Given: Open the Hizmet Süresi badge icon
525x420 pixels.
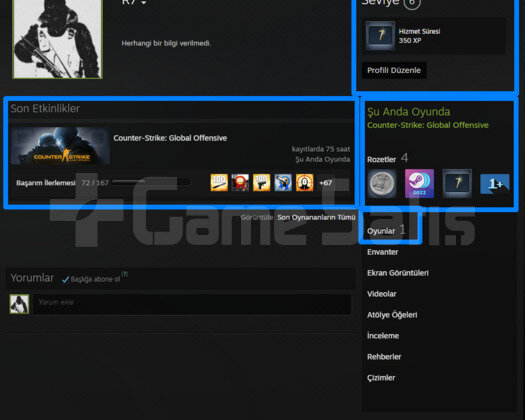Looking at the screenshot, I should [380, 36].
